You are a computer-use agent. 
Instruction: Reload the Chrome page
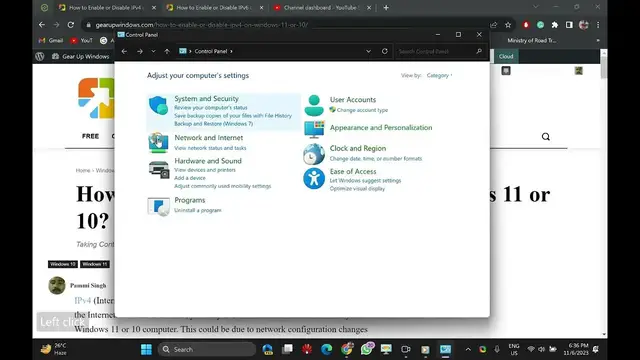pos(71,25)
